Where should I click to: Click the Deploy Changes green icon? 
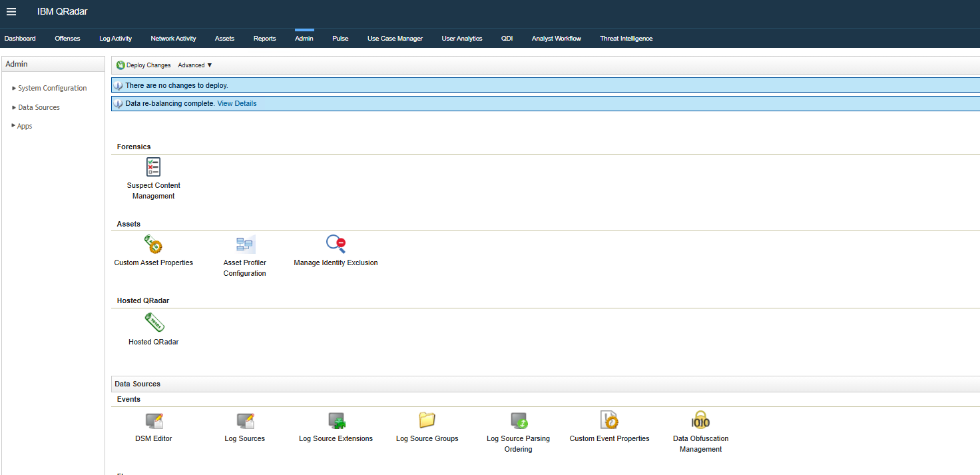click(121, 65)
